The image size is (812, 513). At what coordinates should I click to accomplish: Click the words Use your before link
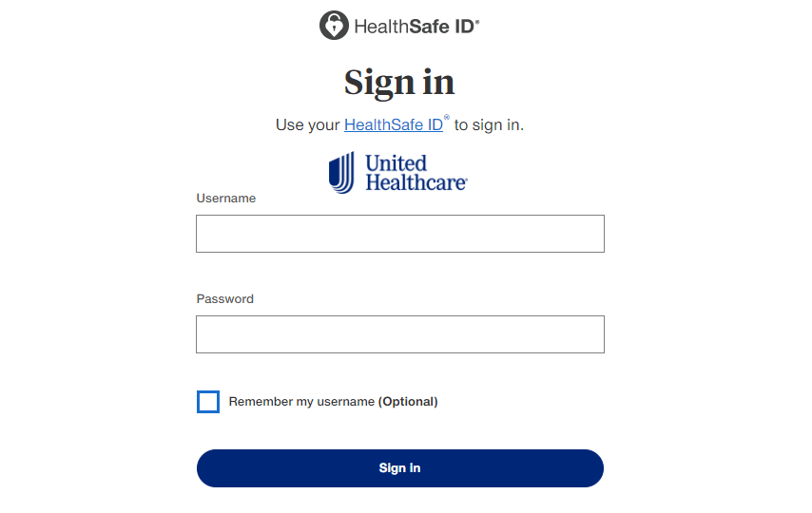[x=308, y=125]
